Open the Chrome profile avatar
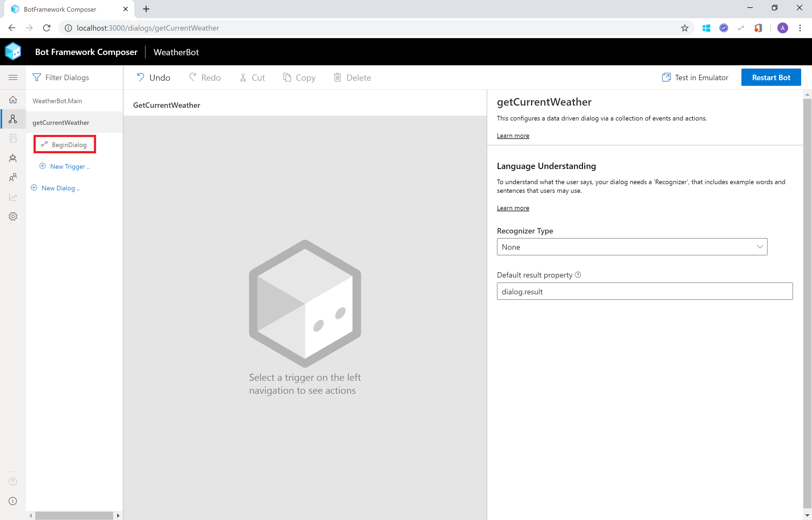 point(783,28)
